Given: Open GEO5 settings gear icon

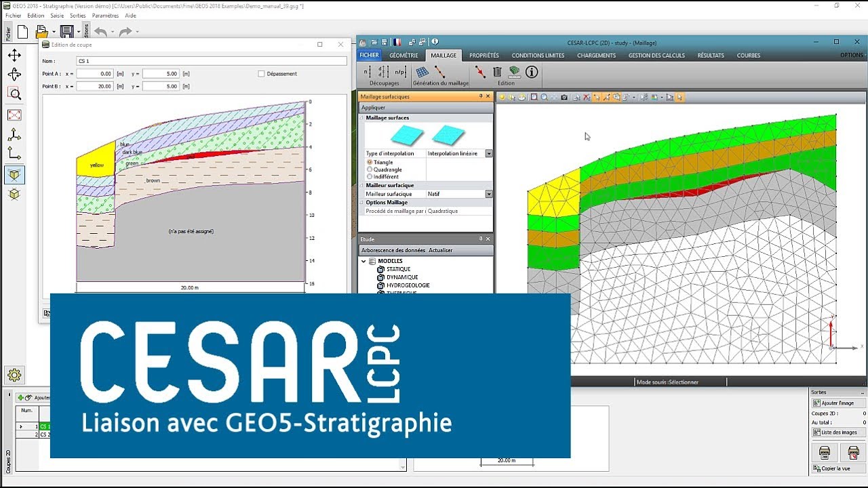Looking at the screenshot, I should pyautogui.click(x=14, y=375).
